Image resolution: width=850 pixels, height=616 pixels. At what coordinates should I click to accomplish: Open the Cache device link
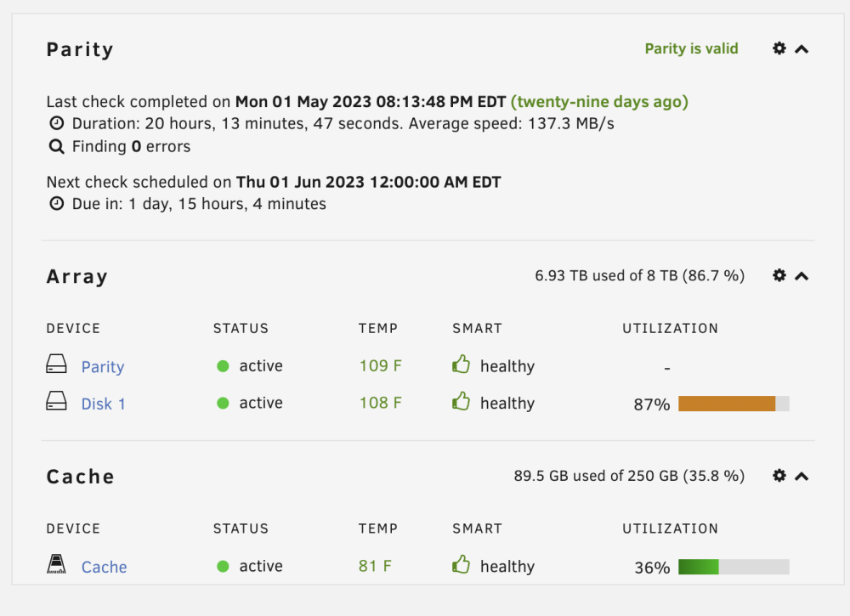click(x=104, y=567)
